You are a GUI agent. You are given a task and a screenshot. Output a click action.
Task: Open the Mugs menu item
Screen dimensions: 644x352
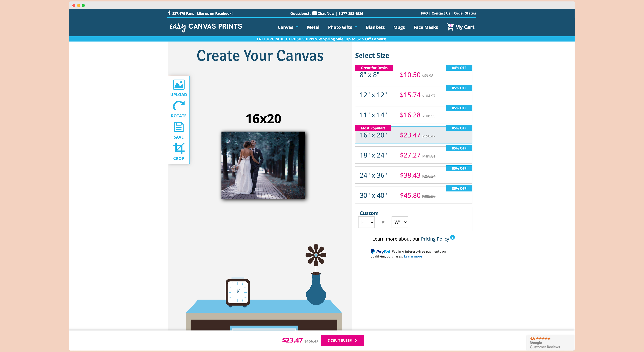(399, 27)
